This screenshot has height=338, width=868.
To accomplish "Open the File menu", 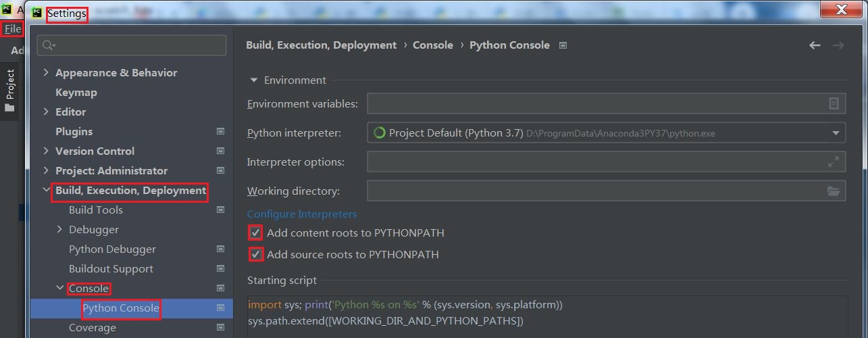I will point(12,29).
